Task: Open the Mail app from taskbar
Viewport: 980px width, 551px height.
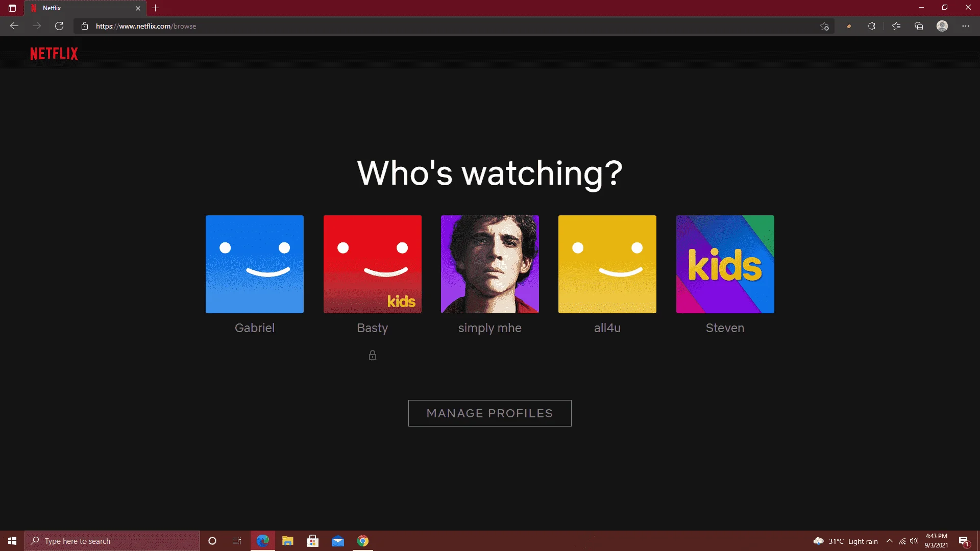Action: 338,541
